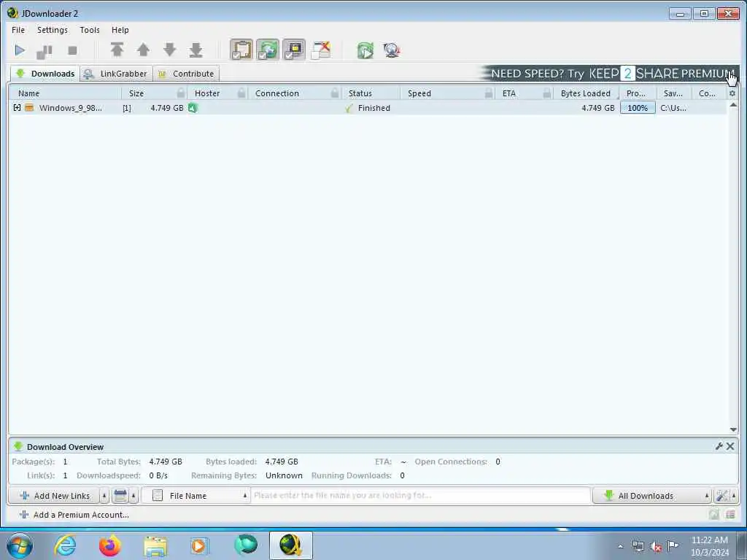Launch Internet Explorer from taskbar
The width and height of the screenshot is (747, 560).
(x=65, y=545)
